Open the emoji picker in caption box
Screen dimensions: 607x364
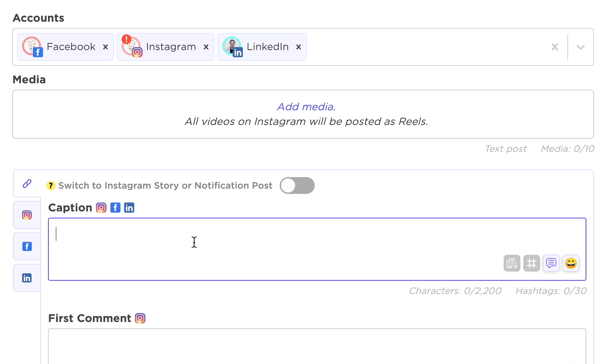pyautogui.click(x=571, y=263)
